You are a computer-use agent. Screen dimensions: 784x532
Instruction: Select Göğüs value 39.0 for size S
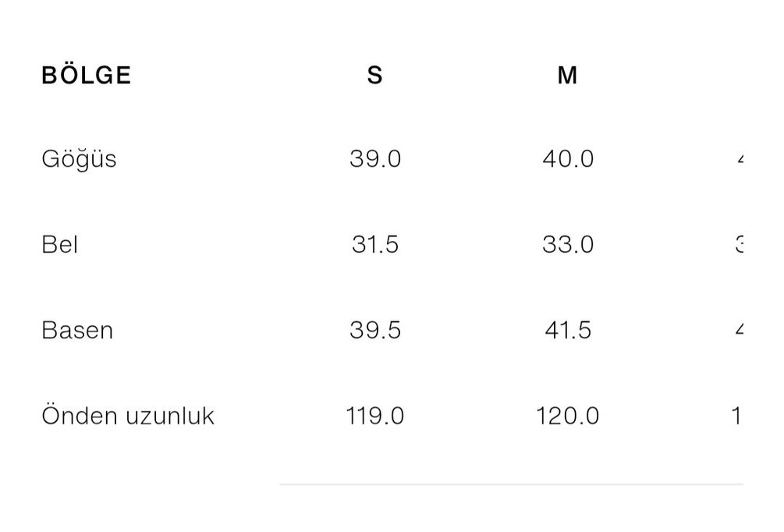(x=375, y=159)
